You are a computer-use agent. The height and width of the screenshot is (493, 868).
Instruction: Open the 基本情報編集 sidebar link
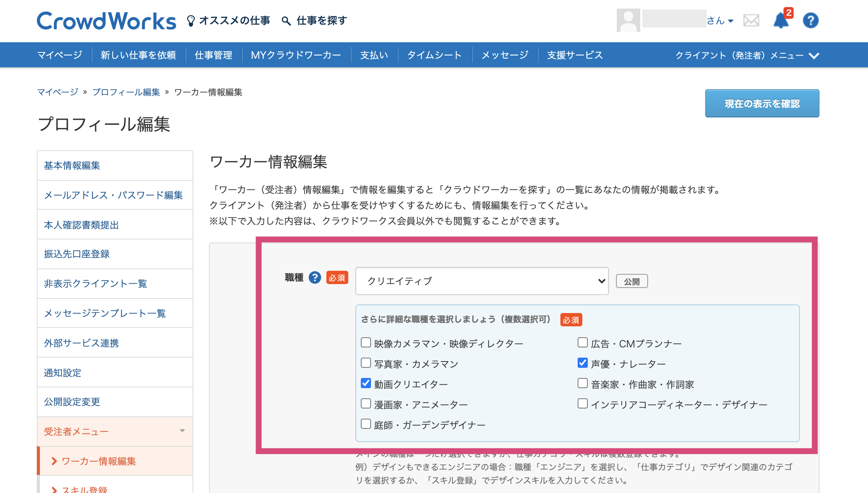point(72,166)
